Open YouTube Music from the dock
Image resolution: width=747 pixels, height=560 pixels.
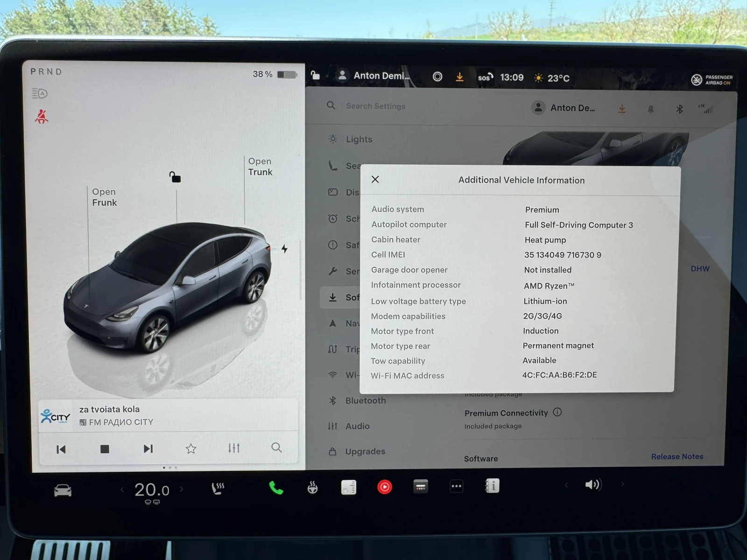click(385, 487)
